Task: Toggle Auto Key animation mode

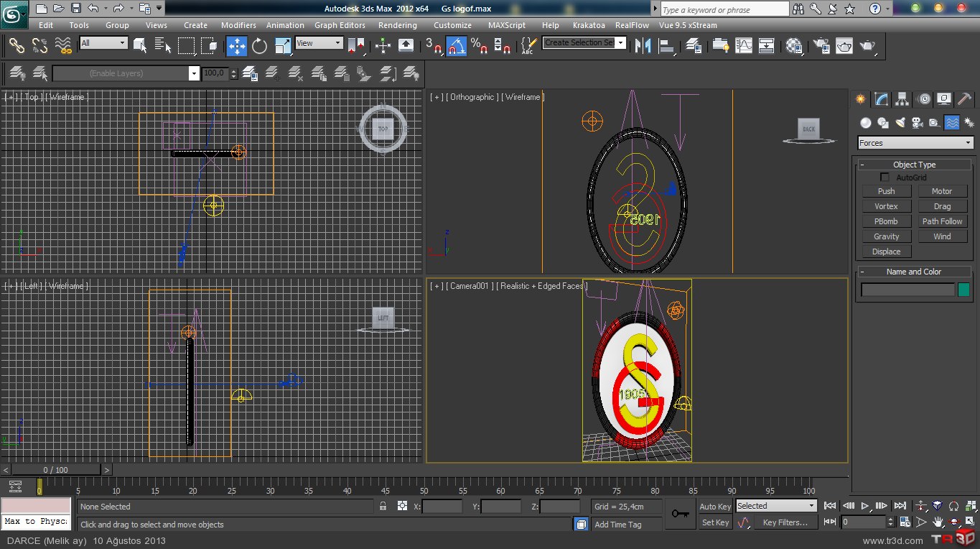Action: (x=715, y=507)
